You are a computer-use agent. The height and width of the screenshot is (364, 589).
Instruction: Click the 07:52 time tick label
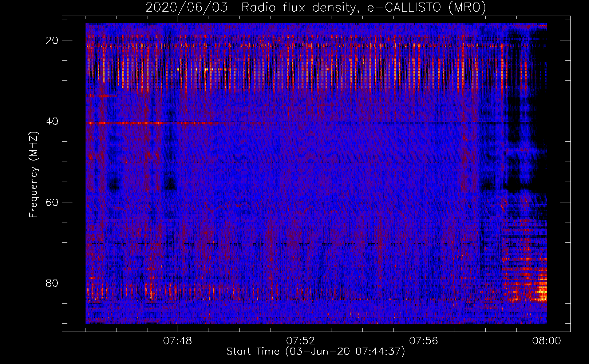pyautogui.click(x=301, y=341)
